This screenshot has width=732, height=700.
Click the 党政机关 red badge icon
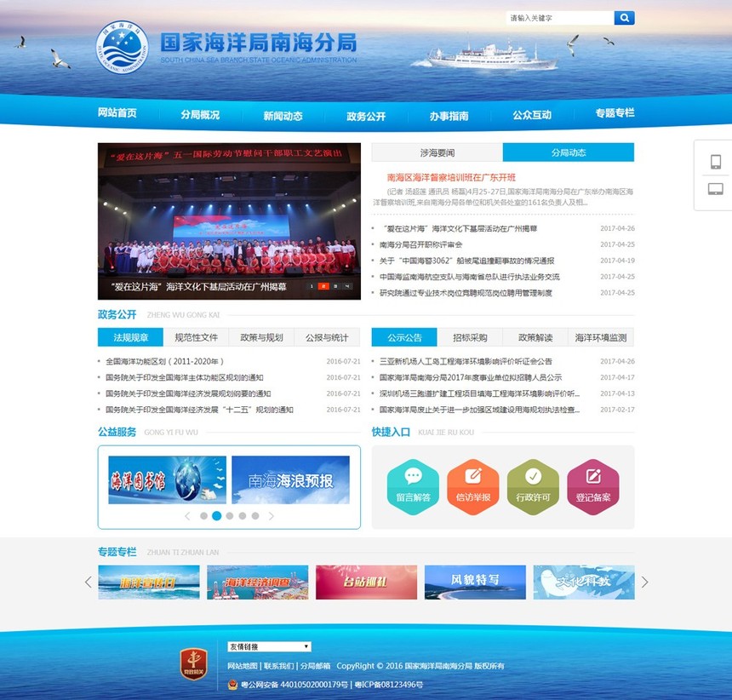(x=193, y=663)
